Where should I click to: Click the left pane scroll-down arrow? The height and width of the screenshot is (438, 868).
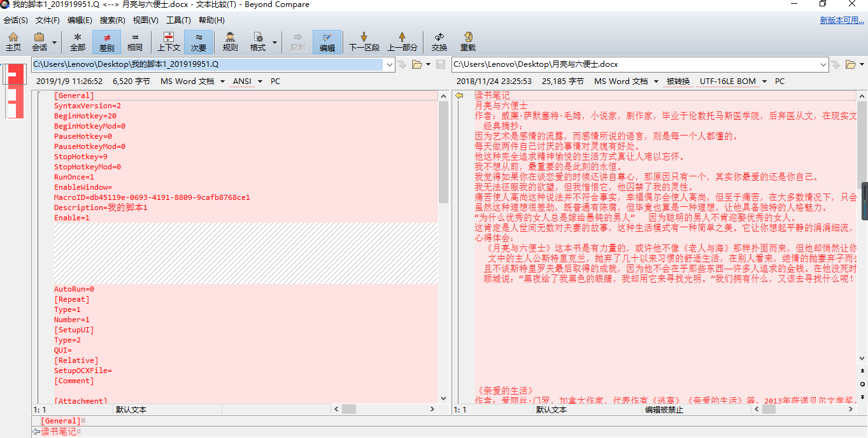pyautogui.click(x=443, y=400)
